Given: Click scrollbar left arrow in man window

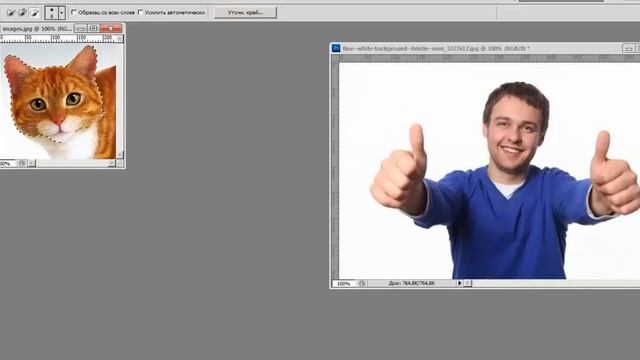Looking at the screenshot, I should point(468,283).
